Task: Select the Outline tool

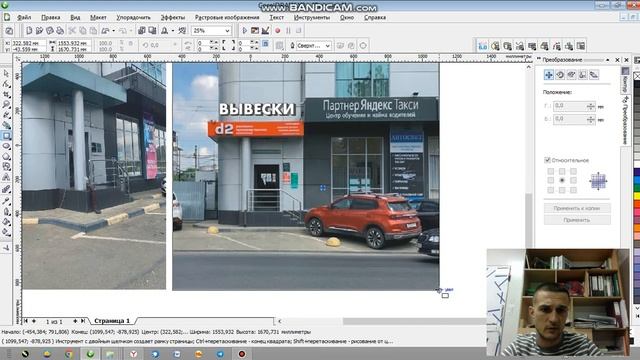Action: pos(6,212)
